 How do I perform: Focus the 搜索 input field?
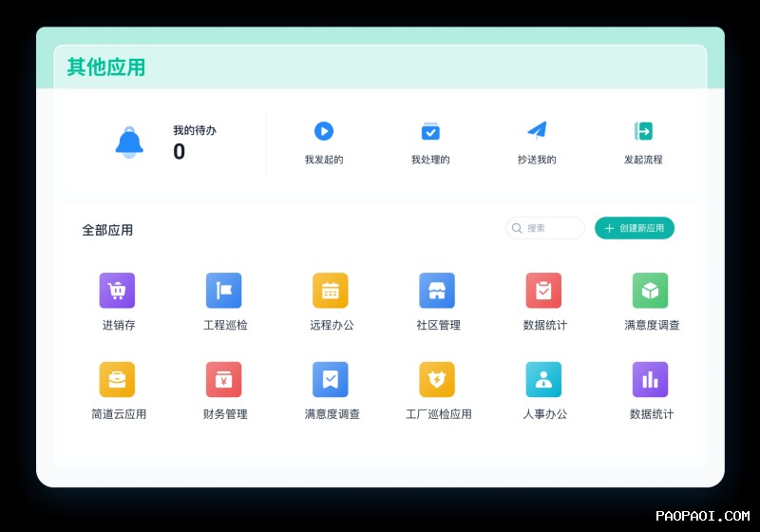[545, 228]
